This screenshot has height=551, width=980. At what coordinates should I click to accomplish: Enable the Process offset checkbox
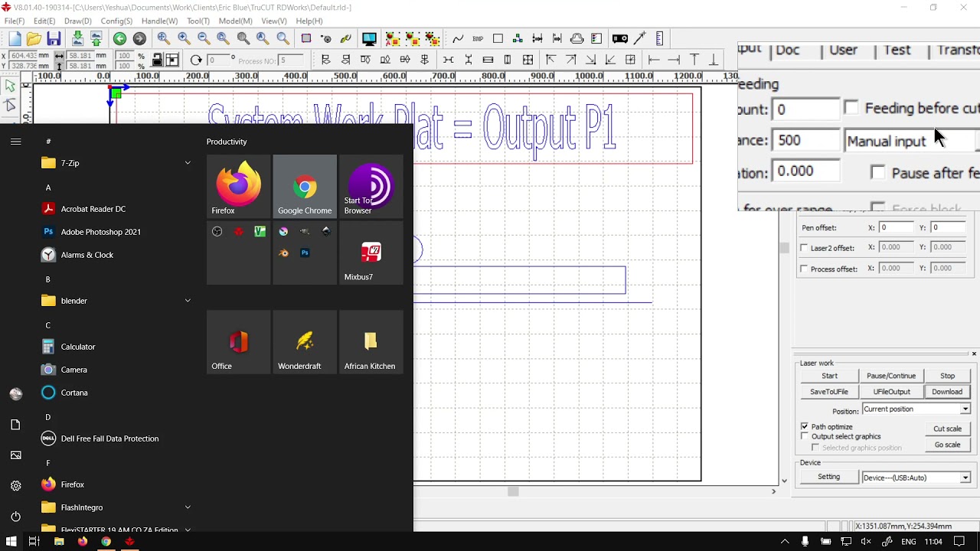[804, 269]
